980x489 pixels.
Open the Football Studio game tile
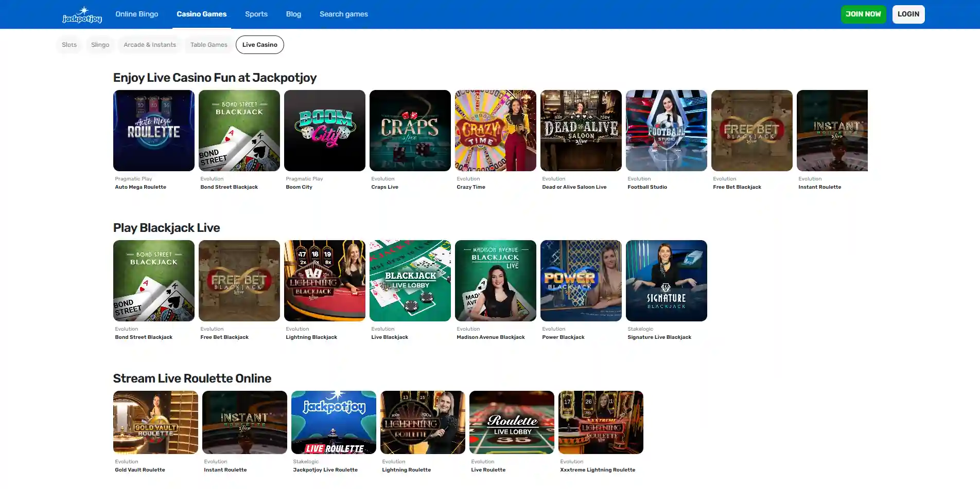point(667,131)
